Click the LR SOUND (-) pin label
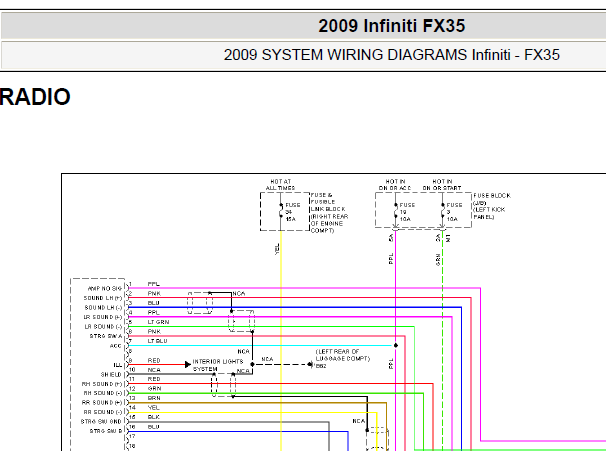Image resolution: width=606 pixels, height=451 pixels. coord(103,327)
